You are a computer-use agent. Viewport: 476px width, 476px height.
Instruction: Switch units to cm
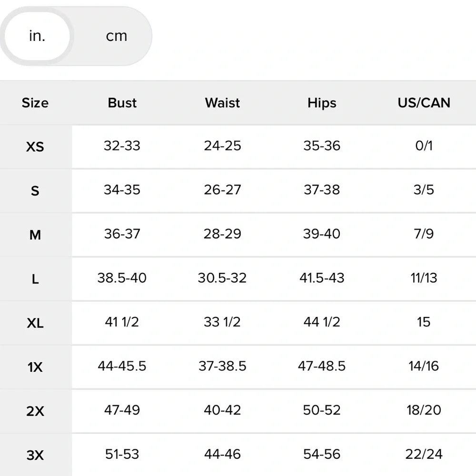(x=116, y=36)
